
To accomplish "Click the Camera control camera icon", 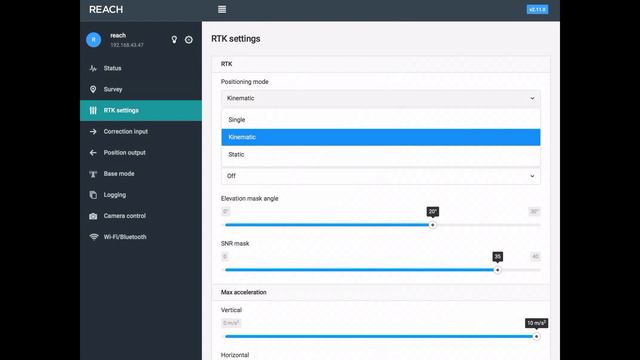I will 93,216.
